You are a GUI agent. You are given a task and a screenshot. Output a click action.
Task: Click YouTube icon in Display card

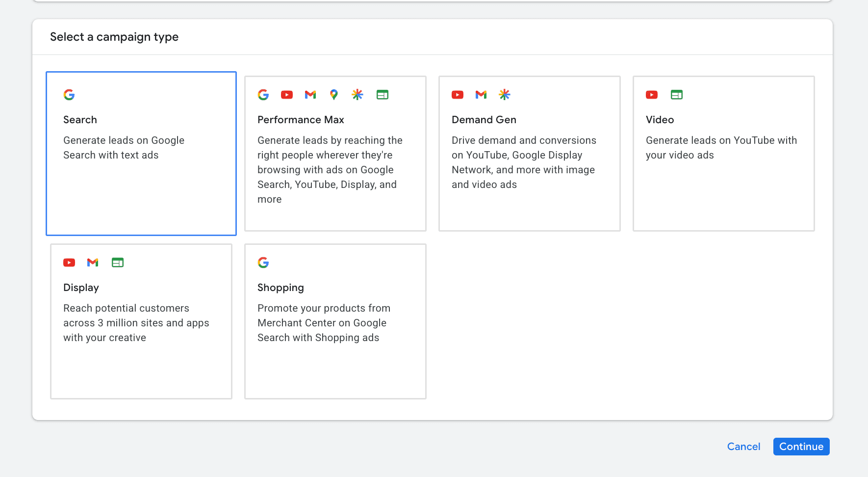pyautogui.click(x=69, y=263)
